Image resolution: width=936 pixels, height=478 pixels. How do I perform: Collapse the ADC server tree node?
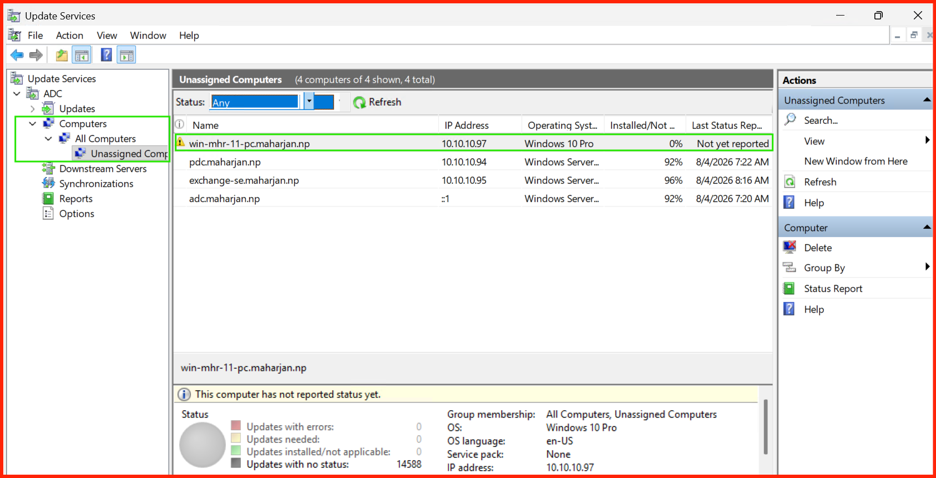point(17,94)
